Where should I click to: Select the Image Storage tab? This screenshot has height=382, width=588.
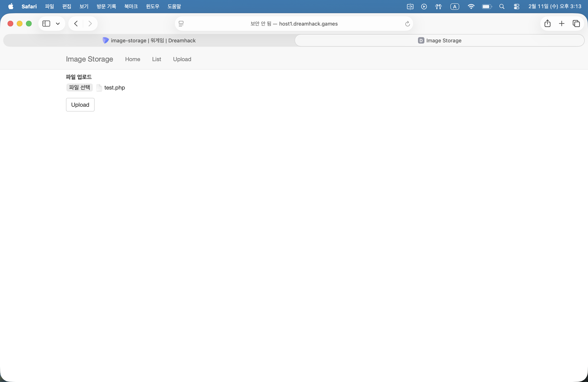(x=440, y=41)
